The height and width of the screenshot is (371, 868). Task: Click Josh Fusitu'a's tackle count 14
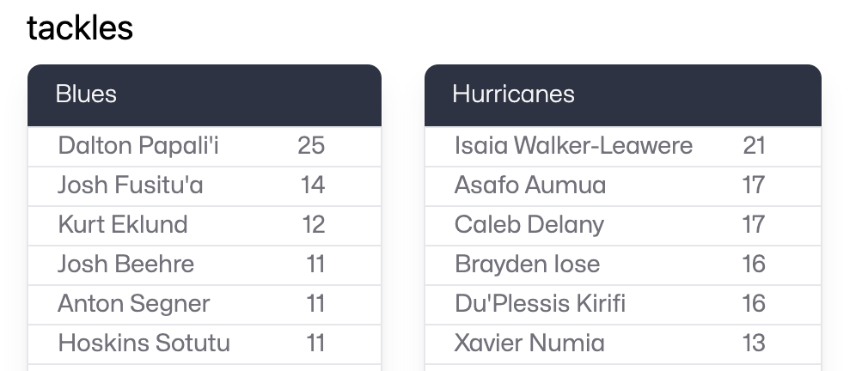coord(313,185)
